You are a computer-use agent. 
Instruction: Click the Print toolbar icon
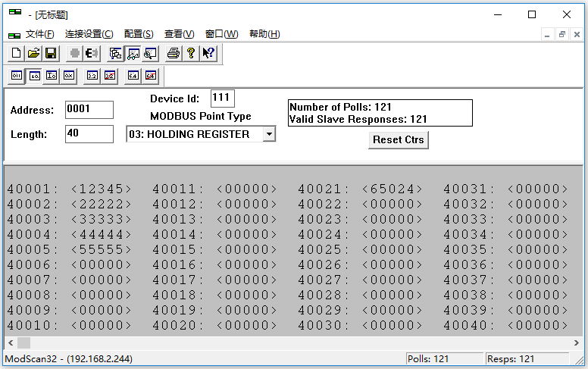[x=174, y=53]
